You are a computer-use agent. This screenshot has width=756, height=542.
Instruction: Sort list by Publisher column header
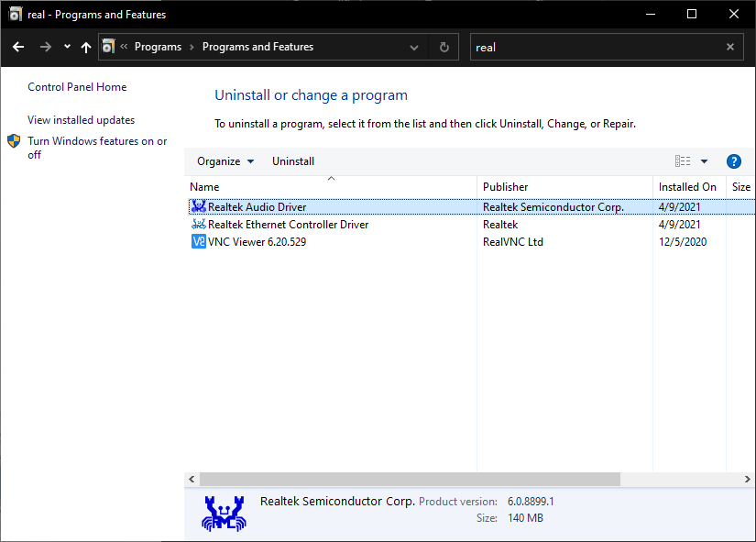505,187
